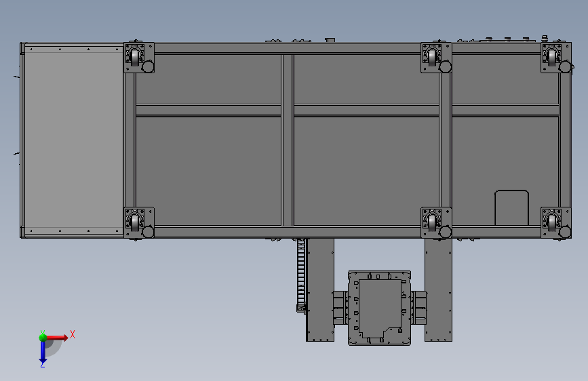Click the red X axis arrow of the triad
Screen dimensions: 588x381
(57, 338)
